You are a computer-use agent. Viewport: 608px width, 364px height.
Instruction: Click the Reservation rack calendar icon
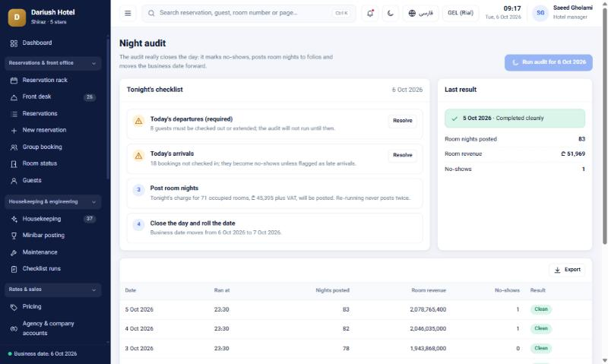[x=14, y=81]
